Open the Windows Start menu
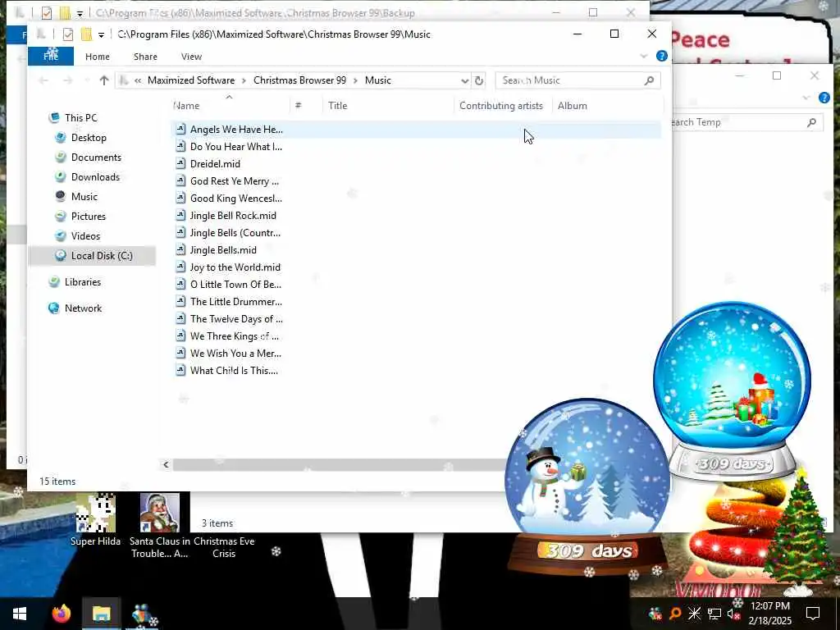This screenshot has height=630, width=840. pos(20,614)
